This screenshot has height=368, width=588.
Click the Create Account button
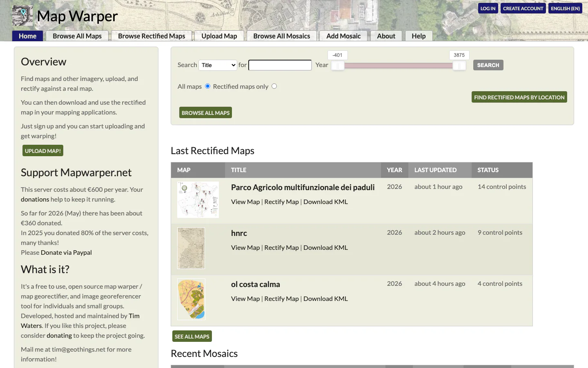pos(523,8)
